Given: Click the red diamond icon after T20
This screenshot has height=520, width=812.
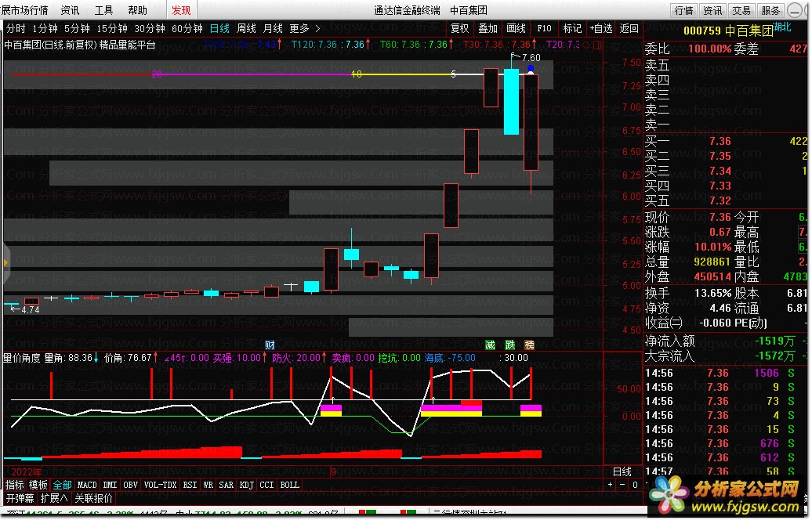Looking at the screenshot, I should pyautogui.click(x=586, y=45).
